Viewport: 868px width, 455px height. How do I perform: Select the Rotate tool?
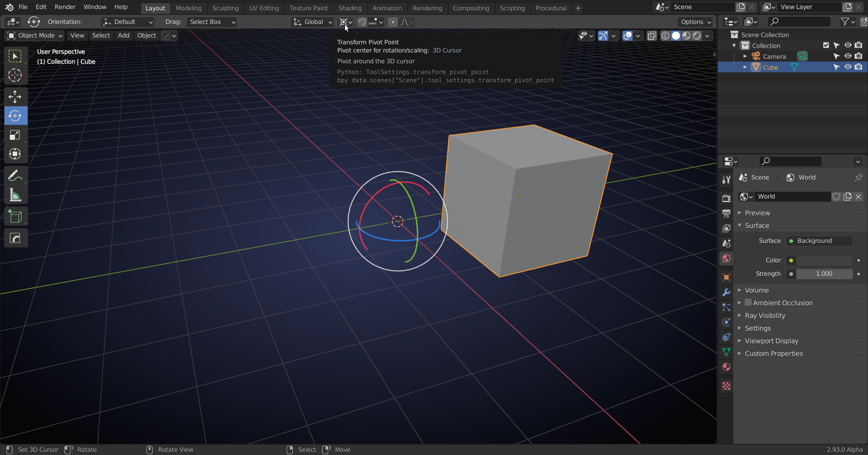point(15,116)
